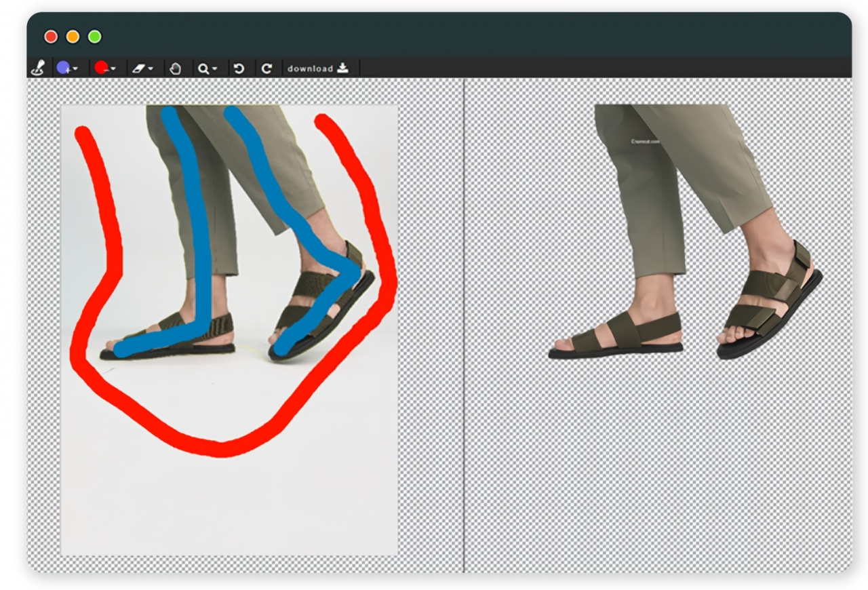Maximize the window using green button

(95, 37)
